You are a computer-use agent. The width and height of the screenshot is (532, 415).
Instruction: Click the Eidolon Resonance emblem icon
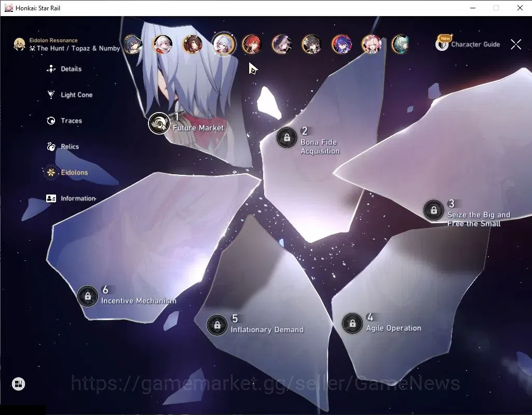(x=19, y=44)
